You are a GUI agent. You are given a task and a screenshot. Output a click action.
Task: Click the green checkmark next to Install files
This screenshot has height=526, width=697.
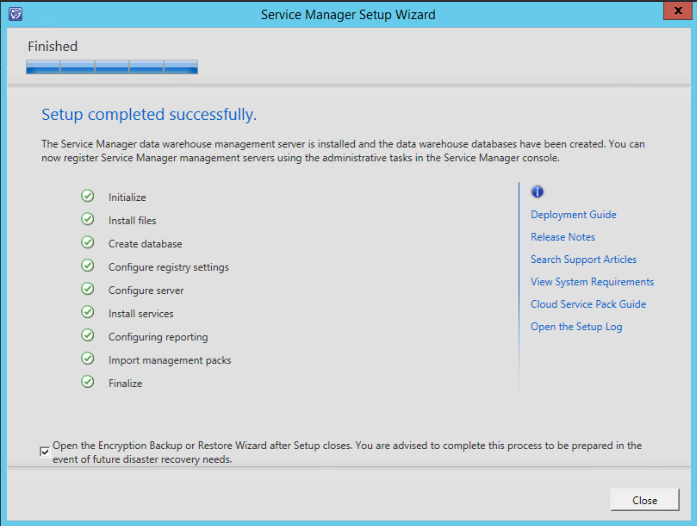(88, 220)
